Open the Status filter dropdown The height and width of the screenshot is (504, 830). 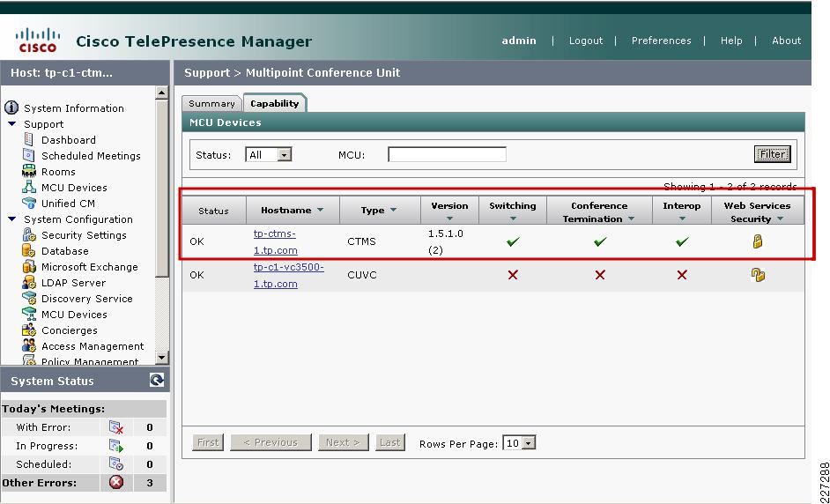click(285, 155)
